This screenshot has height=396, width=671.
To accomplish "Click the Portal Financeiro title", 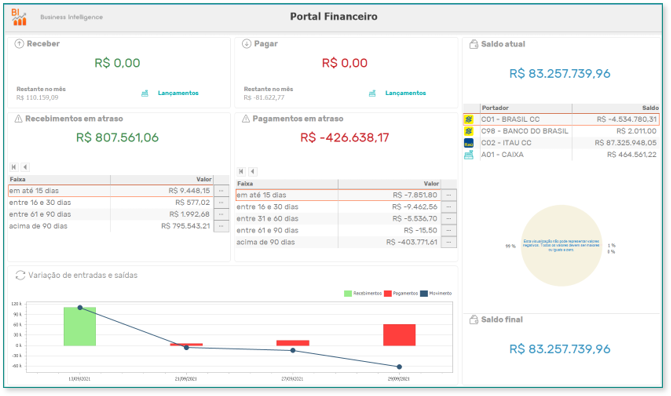I will (334, 17).
